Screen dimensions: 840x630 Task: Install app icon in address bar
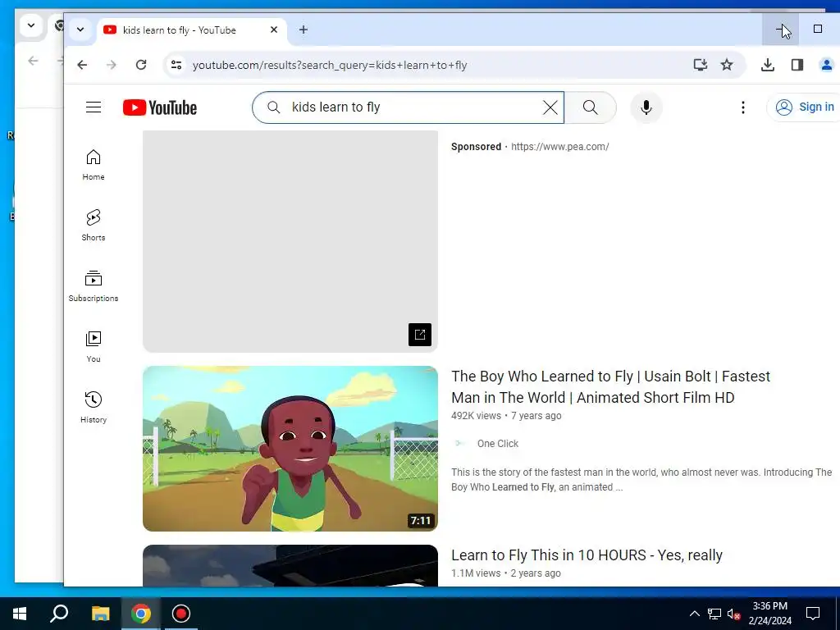[701, 65]
